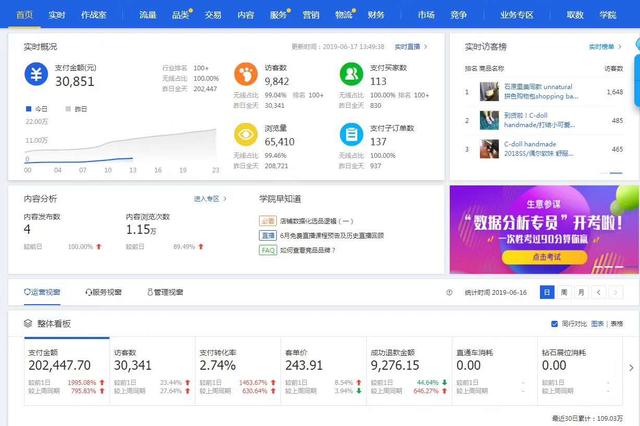
Task: Open the unnatural shopping bag product name
Action: click(x=541, y=91)
